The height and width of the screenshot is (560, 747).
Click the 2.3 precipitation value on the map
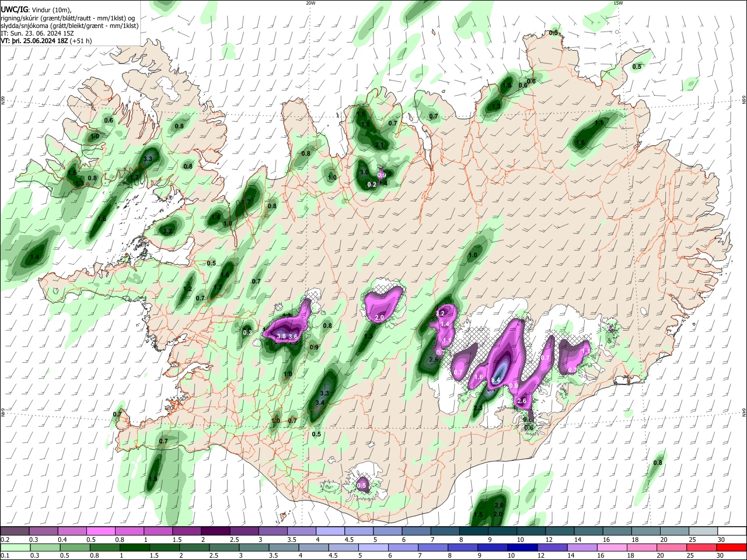478,407
